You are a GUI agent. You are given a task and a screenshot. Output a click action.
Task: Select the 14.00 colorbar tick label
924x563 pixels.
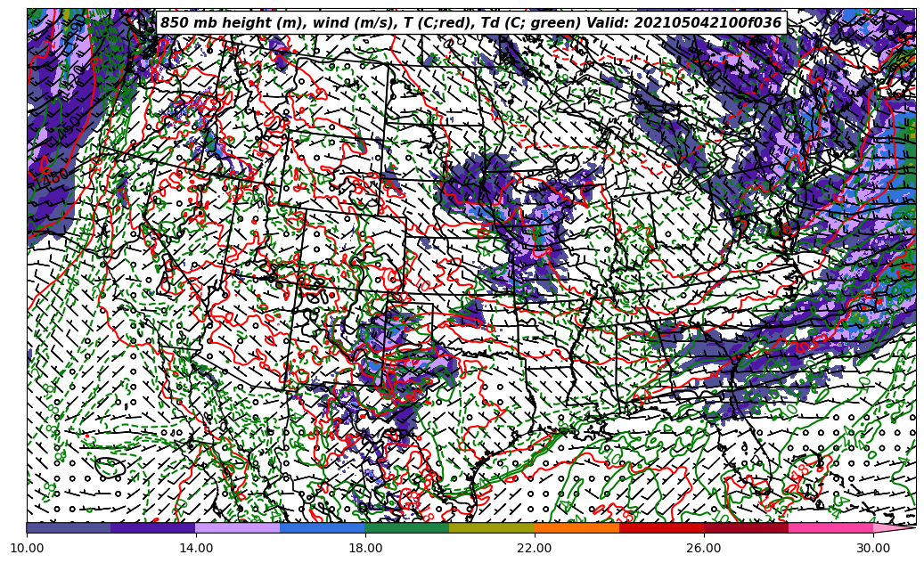click(x=196, y=549)
